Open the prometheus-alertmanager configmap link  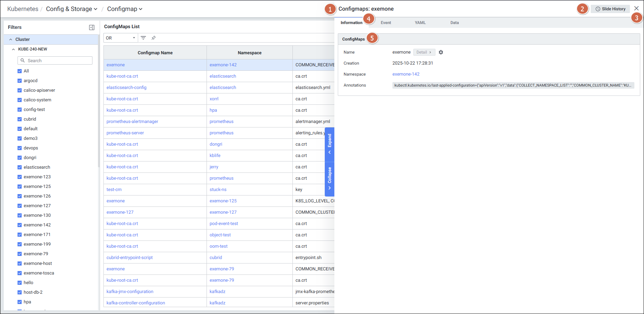click(132, 122)
